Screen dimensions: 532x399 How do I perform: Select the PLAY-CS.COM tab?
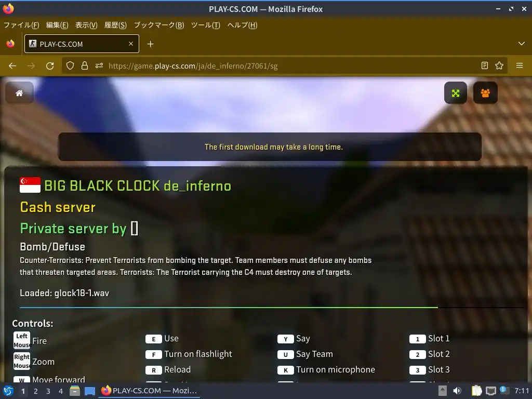(82, 44)
